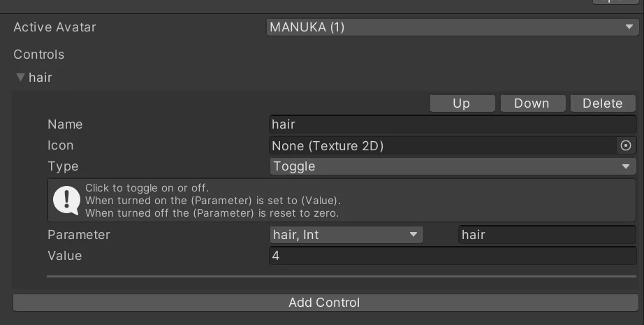
Task: Delete the hair control
Action: (x=602, y=103)
